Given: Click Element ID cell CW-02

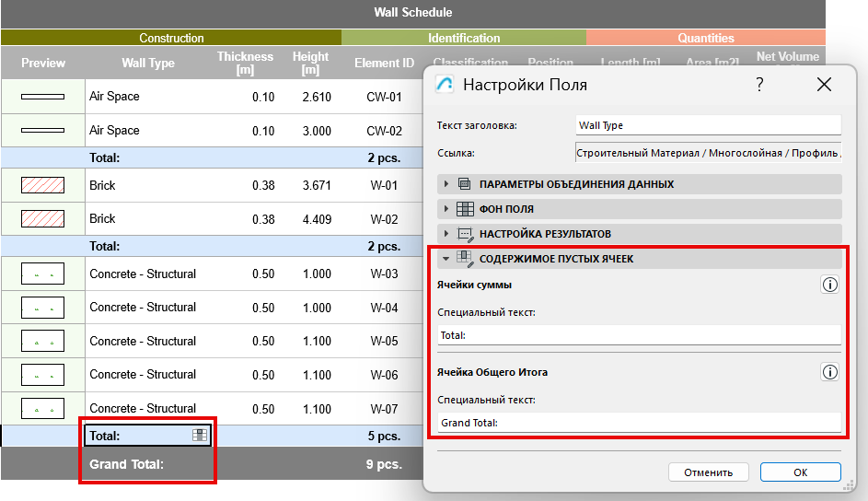Looking at the screenshot, I should [x=384, y=131].
